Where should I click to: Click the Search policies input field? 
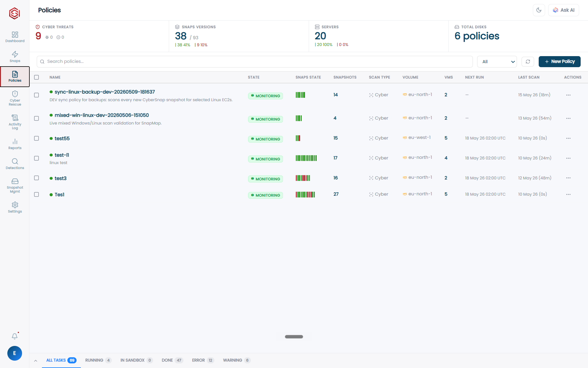point(255,62)
